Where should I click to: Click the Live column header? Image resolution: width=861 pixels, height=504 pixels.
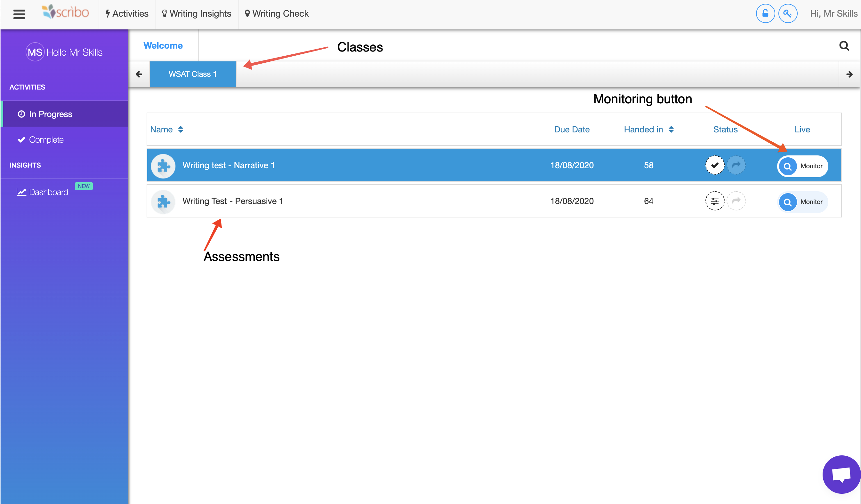(802, 130)
